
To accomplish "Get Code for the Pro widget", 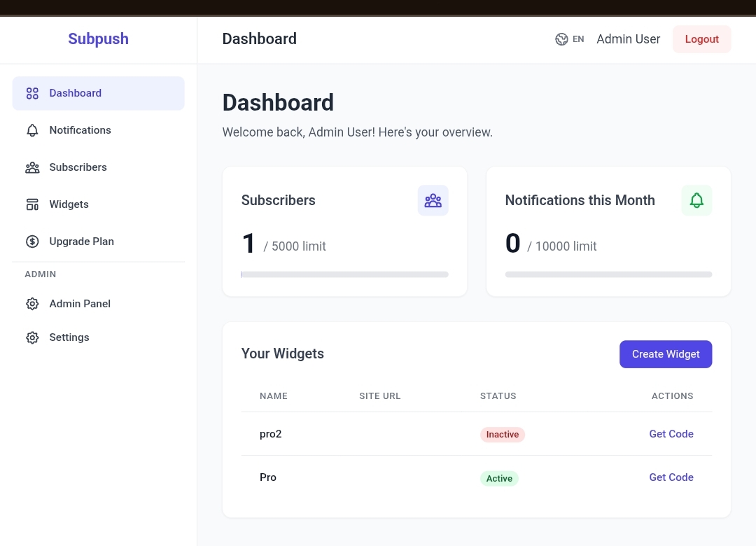I will tap(671, 477).
